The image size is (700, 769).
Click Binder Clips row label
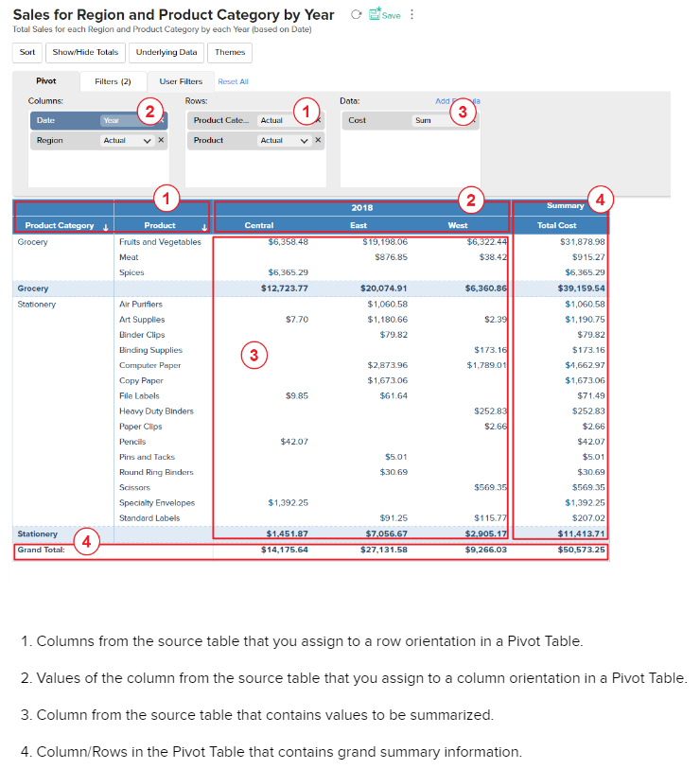(142, 335)
